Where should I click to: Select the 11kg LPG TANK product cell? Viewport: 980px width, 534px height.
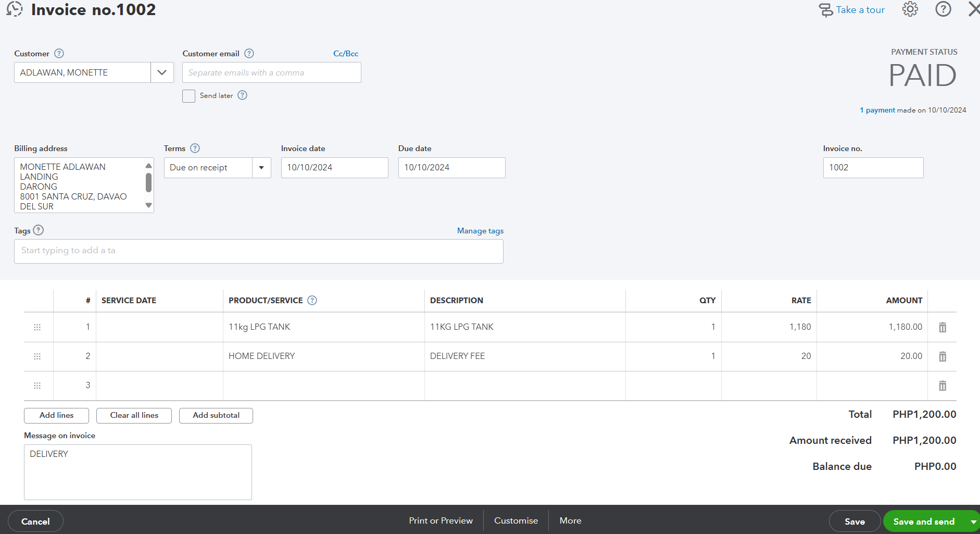tap(323, 327)
